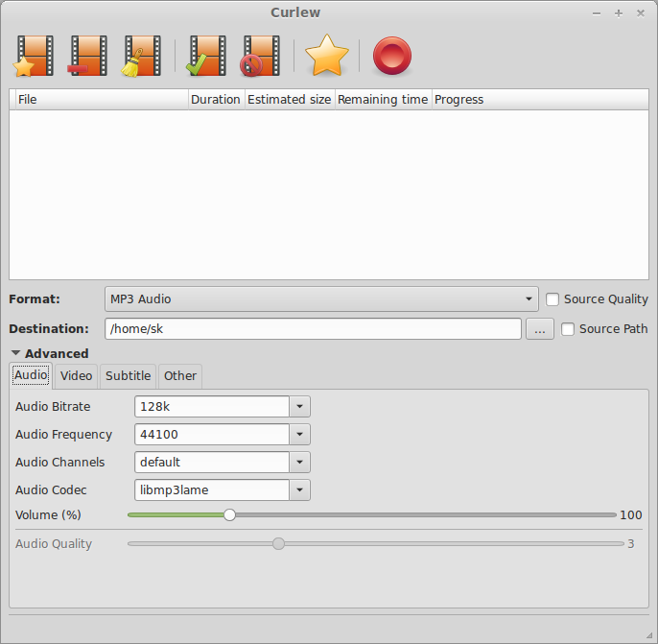The width and height of the screenshot is (658, 644).
Task: Close the Curlew window
Action: (x=641, y=13)
